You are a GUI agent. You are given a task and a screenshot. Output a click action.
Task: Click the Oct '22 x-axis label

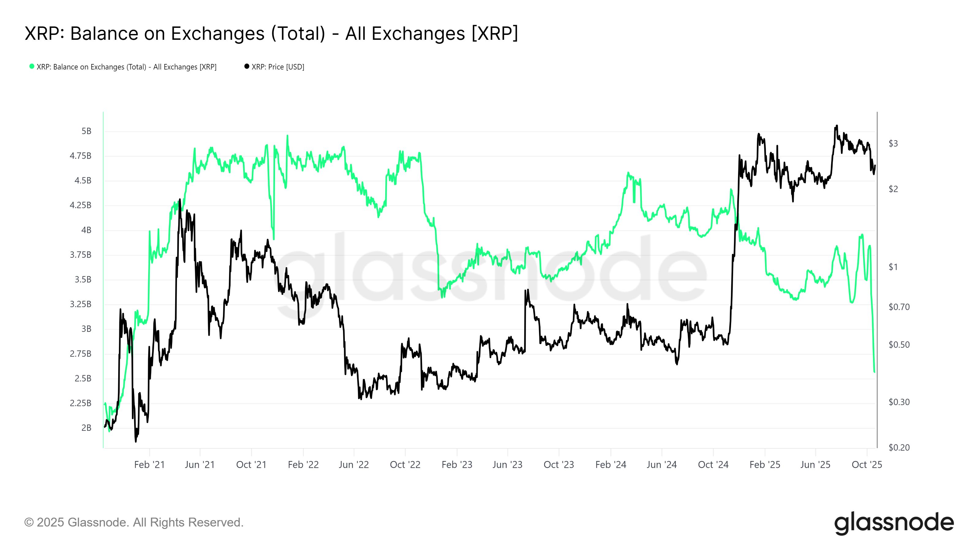405,465
